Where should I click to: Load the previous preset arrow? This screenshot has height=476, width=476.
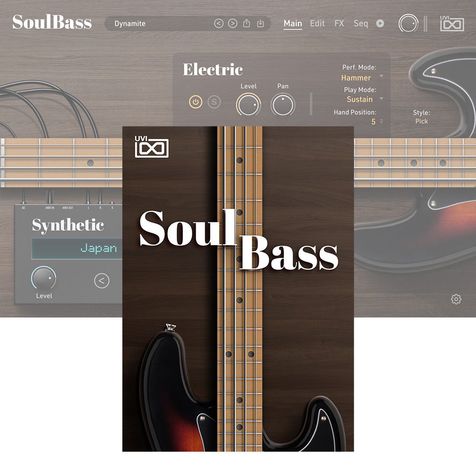(x=218, y=23)
